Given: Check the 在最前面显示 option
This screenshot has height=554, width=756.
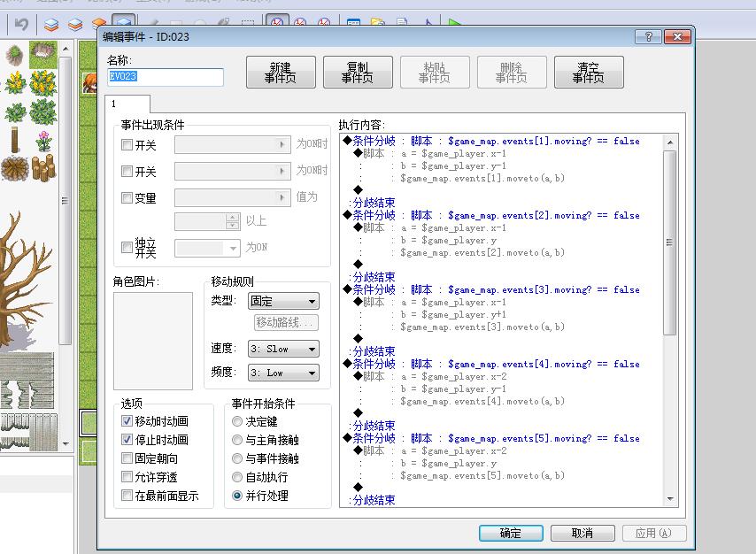Looking at the screenshot, I should [127, 496].
